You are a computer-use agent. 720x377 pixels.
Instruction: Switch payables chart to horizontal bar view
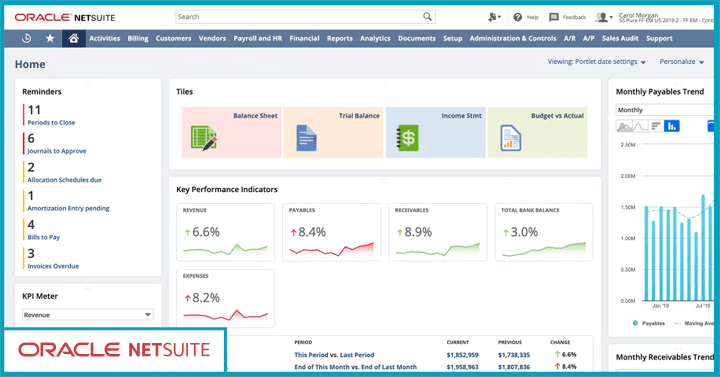tap(656, 126)
